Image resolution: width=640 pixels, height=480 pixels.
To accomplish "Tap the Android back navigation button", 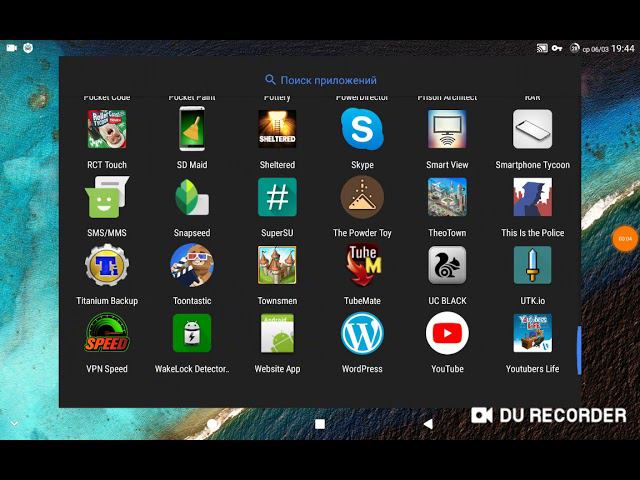I will 428,424.
